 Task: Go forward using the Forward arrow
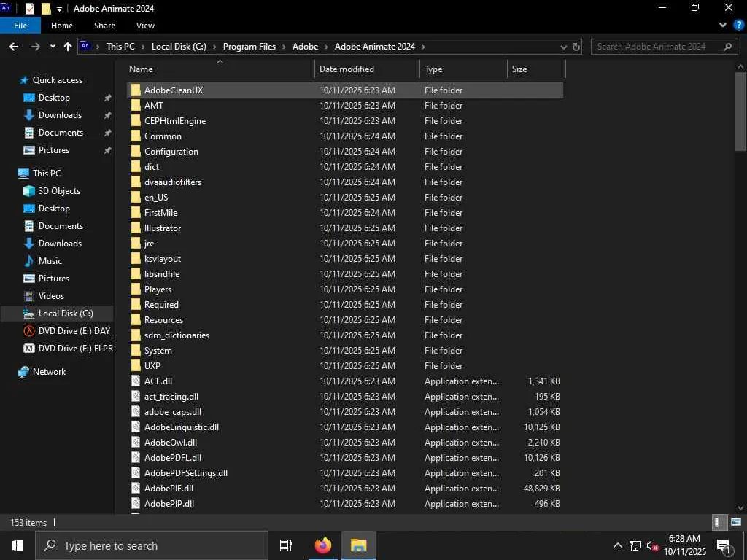[35, 47]
